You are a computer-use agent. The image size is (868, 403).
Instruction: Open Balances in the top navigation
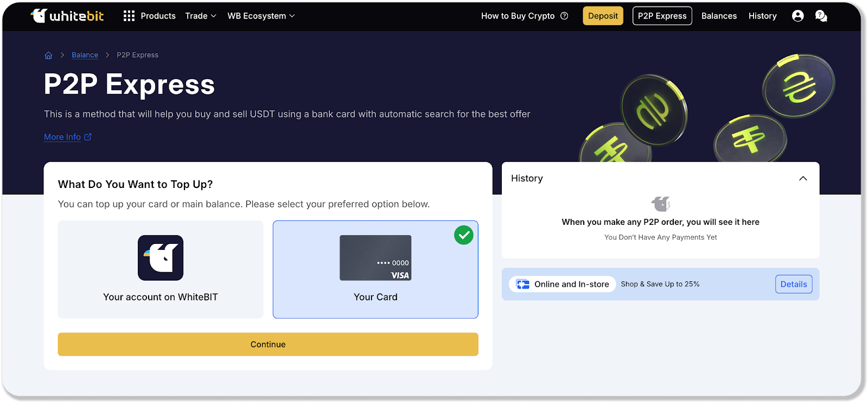[719, 16]
